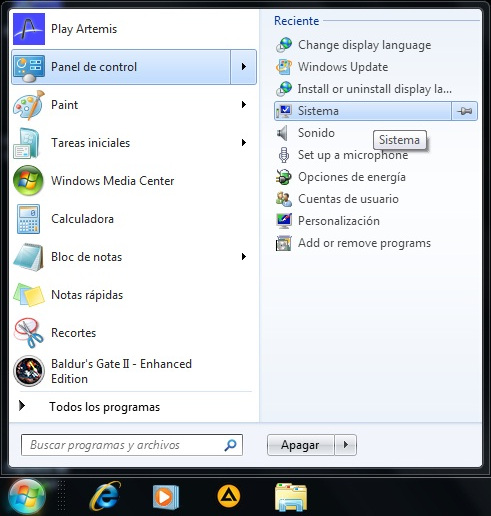Click Internet Explorer icon in taskbar

click(105, 496)
